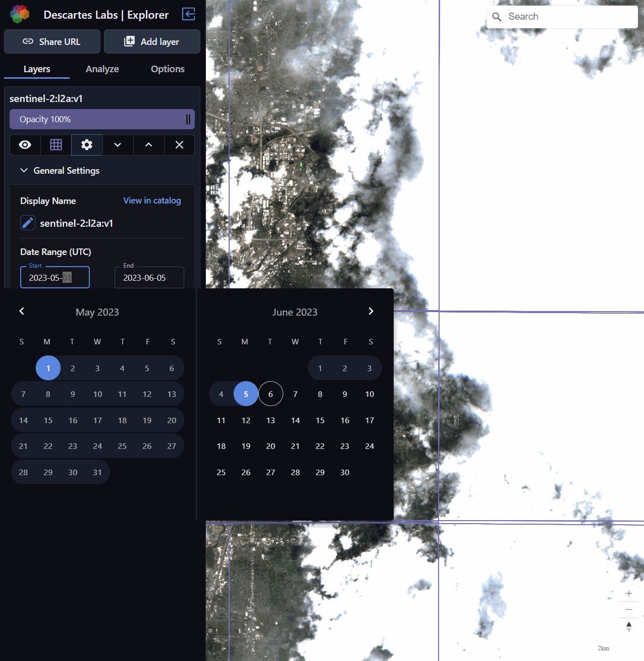This screenshot has height=661, width=644.
Task: Open the Options tab
Action: 168,69
